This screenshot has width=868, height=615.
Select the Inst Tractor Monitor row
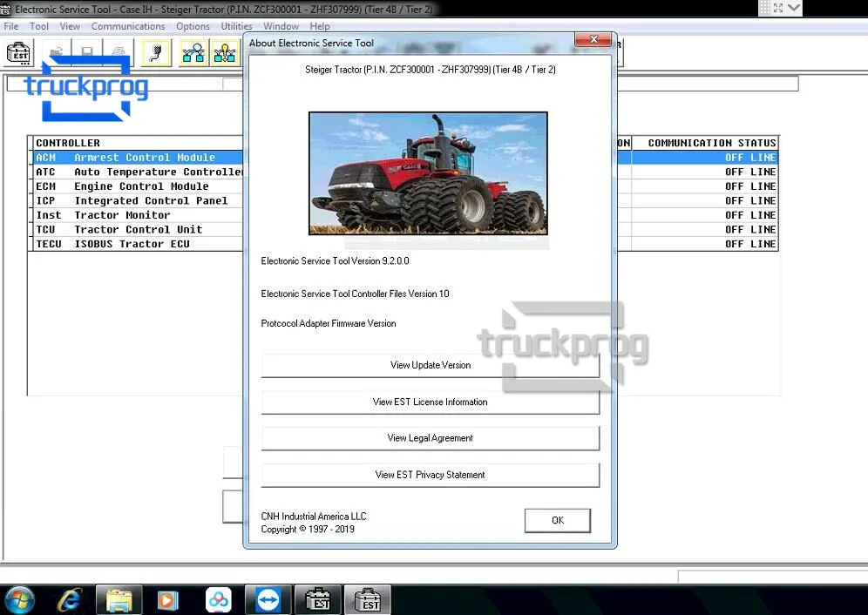(x=138, y=215)
